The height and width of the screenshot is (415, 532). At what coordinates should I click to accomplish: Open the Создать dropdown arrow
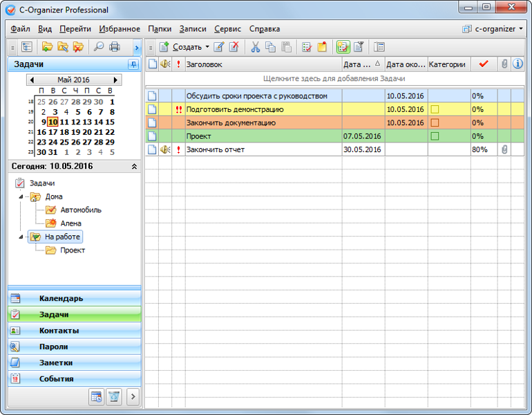pyautogui.click(x=207, y=47)
